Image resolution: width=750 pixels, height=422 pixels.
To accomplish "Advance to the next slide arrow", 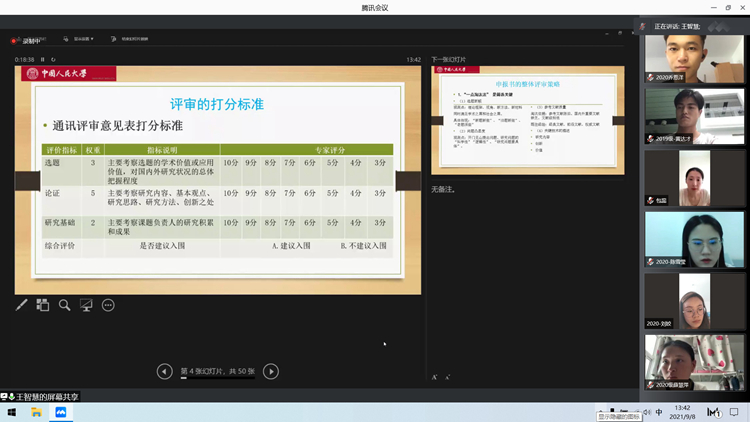I will (x=271, y=371).
